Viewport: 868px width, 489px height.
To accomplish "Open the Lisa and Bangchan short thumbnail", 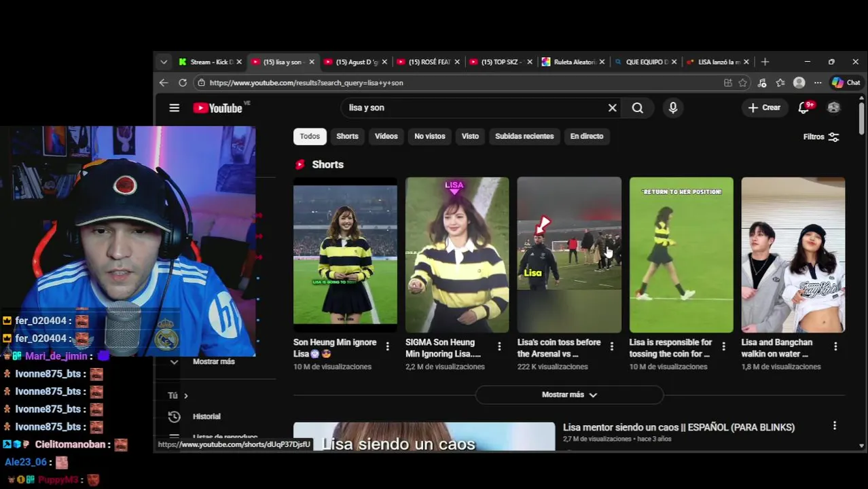I will (793, 255).
